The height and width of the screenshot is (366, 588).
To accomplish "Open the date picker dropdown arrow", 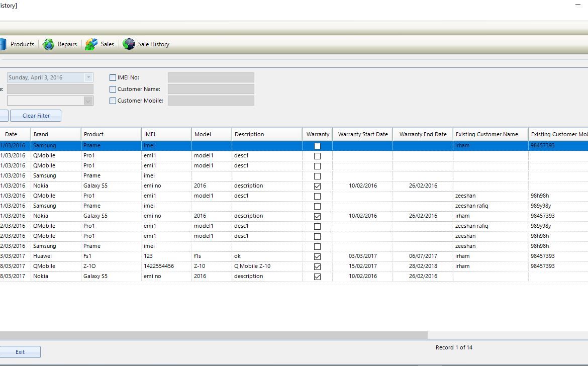I will [x=88, y=77].
